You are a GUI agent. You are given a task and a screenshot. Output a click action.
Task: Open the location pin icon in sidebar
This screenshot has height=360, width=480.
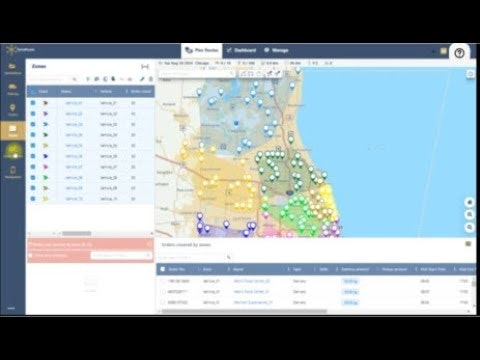pyautogui.click(x=13, y=110)
